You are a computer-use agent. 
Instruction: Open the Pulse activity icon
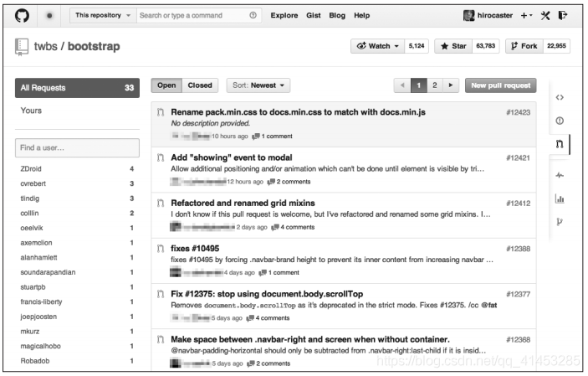tap(560, 175)
